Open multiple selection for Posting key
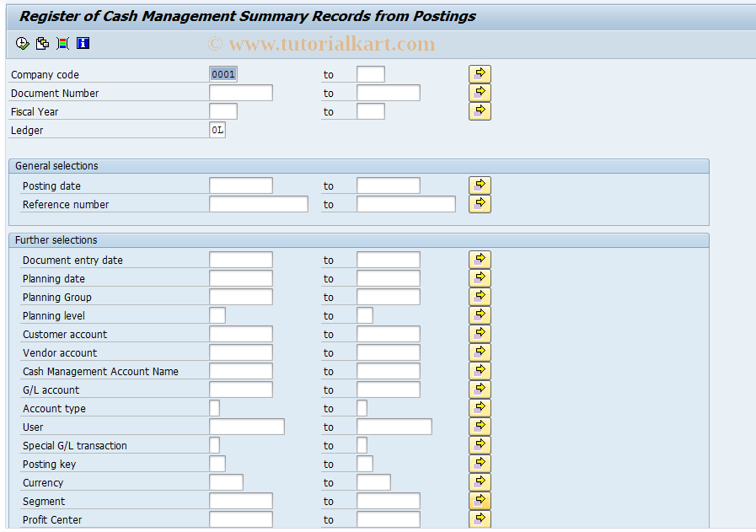Image resolution: width=756 pixels, height=532 pixels. click(480, 464)
